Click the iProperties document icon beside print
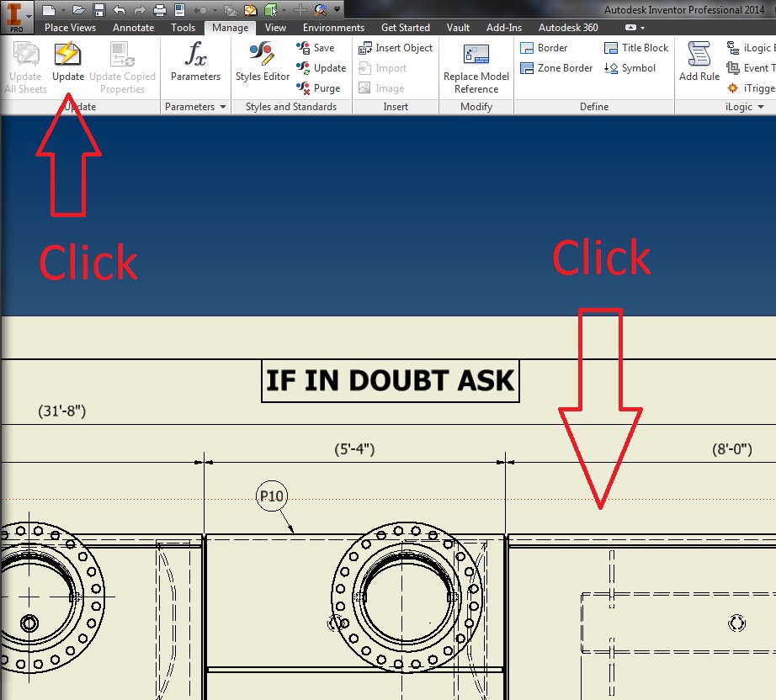 (179, 9)
